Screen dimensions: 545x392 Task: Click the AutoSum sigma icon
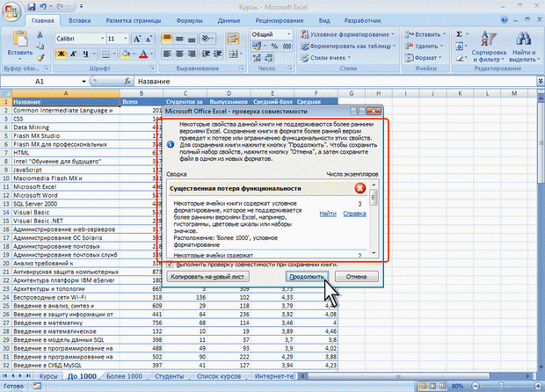[x=459, y=34]
